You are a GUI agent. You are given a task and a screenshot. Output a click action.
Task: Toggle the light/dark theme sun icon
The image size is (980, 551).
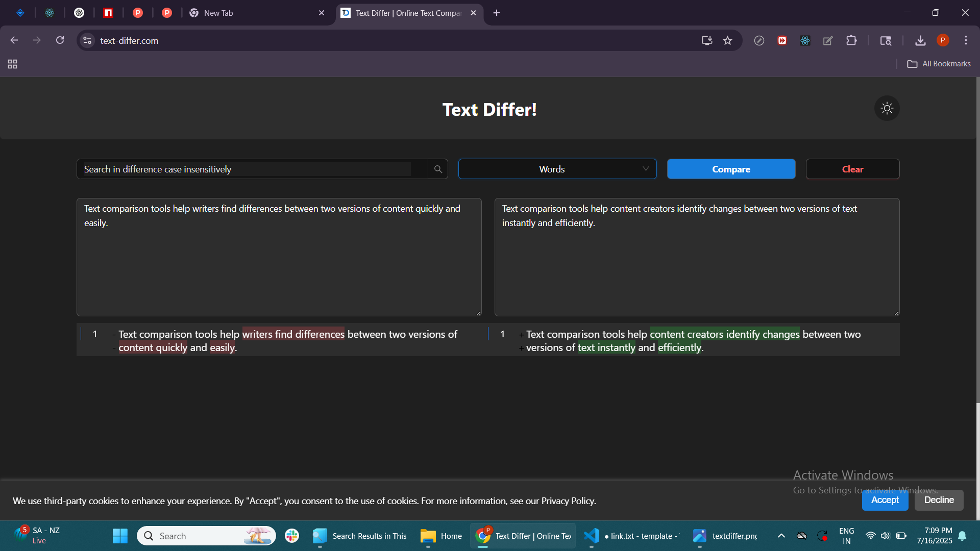887,108
